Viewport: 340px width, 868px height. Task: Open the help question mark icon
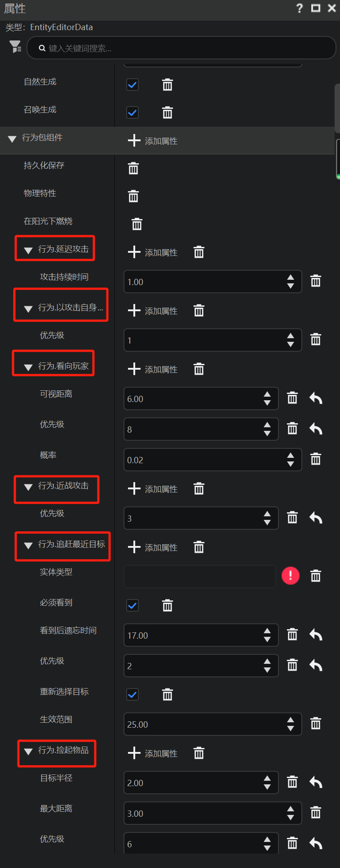tap(300, 8)
